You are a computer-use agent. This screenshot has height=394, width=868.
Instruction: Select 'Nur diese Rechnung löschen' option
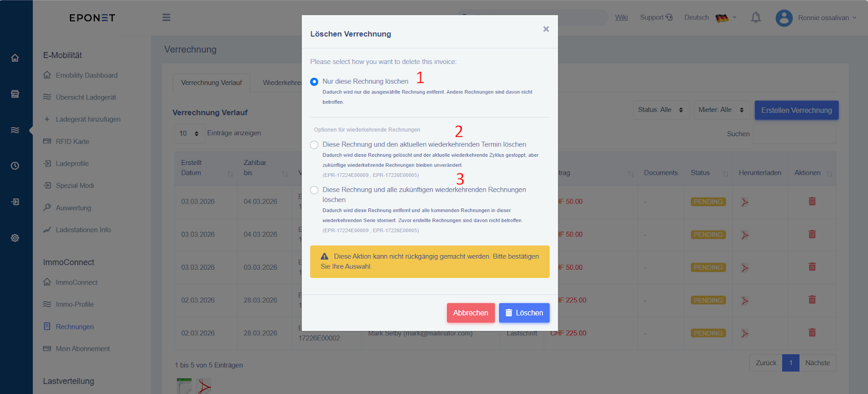314,81
